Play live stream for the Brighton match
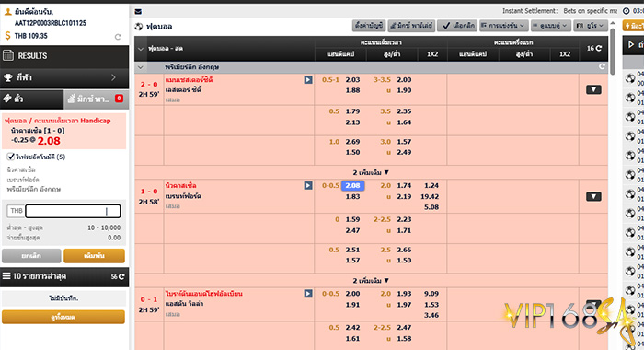644x350 pixels. (x=308, y=294)
